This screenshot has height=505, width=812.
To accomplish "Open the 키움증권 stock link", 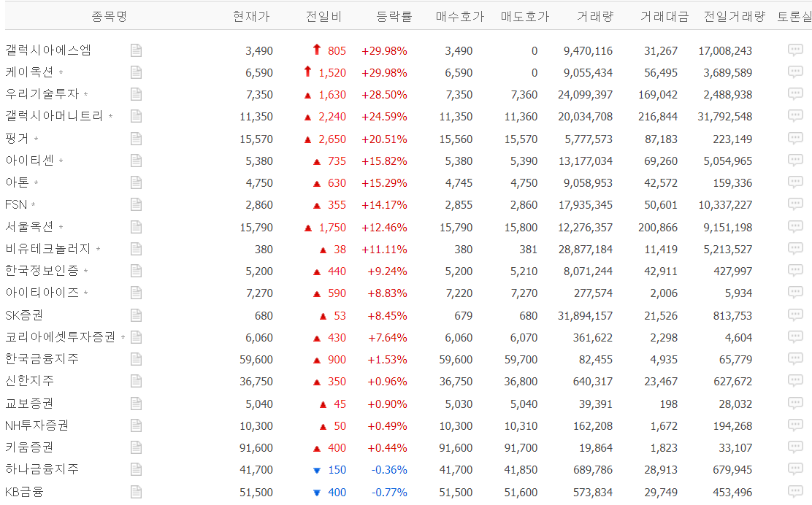I will pyautogui.click(x=29, y=447).
